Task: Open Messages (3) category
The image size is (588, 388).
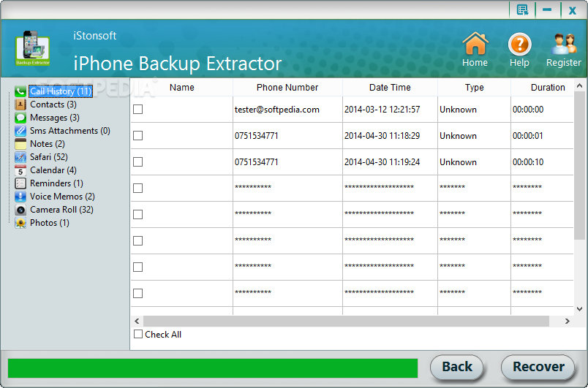Action: (x=55, y=117)
